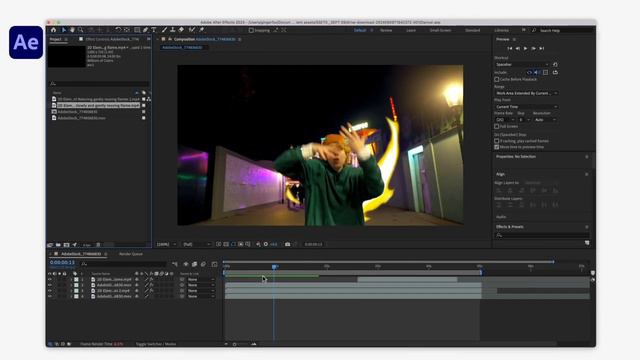This screenshot has height=360, width=640.
Task: Jump to last frame in Preview panel
Action: 542,49
